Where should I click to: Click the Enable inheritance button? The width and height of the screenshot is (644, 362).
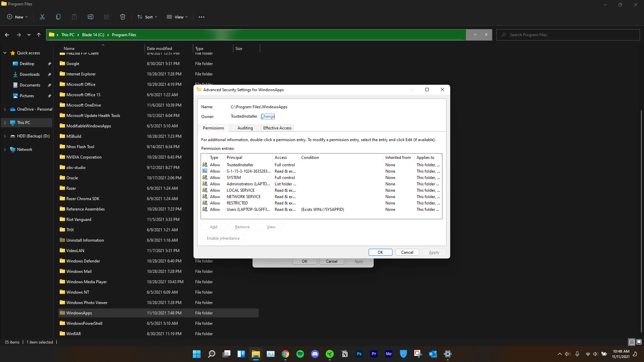(223, 238)
